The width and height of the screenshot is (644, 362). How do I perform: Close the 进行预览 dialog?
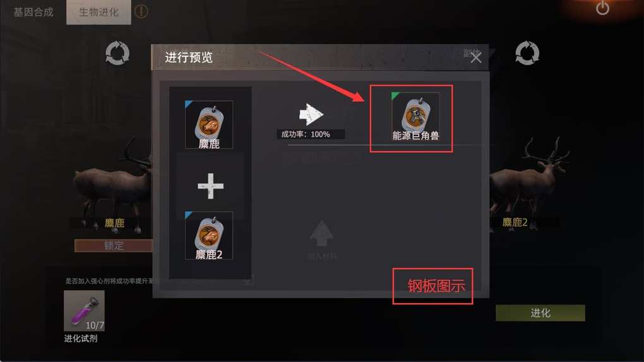tap(476, 57)
